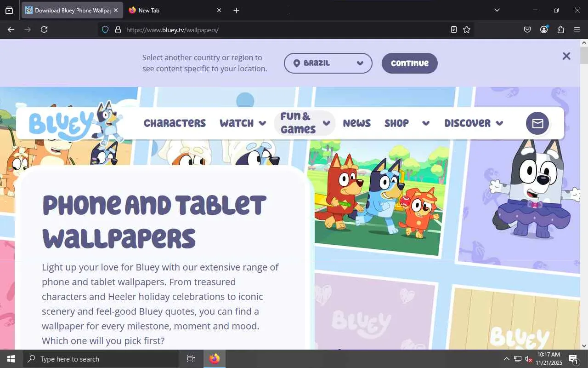Open Firefox from the taskbar

tap(215, 359)
